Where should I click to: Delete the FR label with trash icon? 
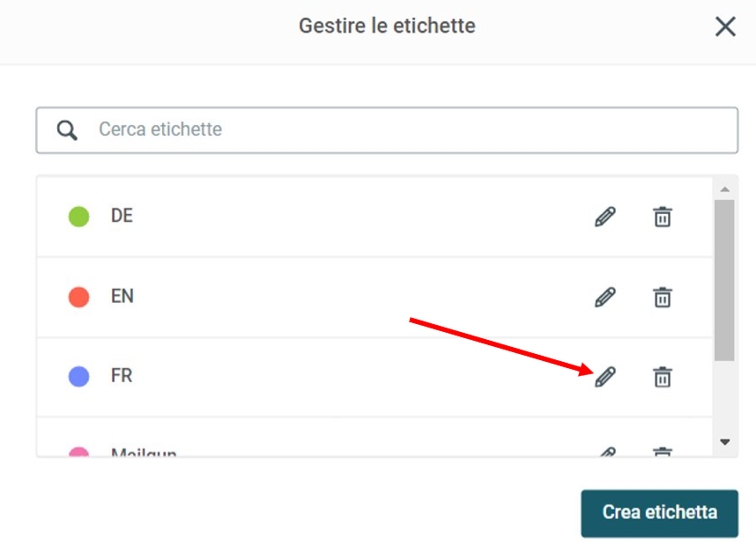pos(663,377)
